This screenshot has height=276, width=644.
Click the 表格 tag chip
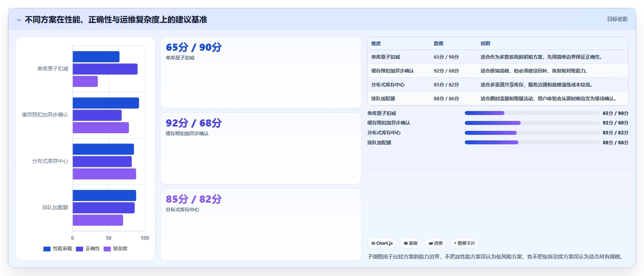[x=410, y=243]
